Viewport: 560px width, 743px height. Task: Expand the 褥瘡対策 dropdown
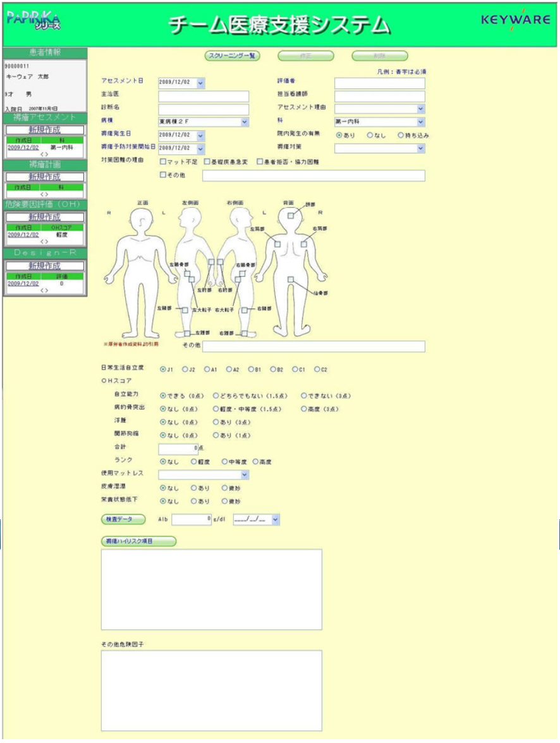click(421, 148)
